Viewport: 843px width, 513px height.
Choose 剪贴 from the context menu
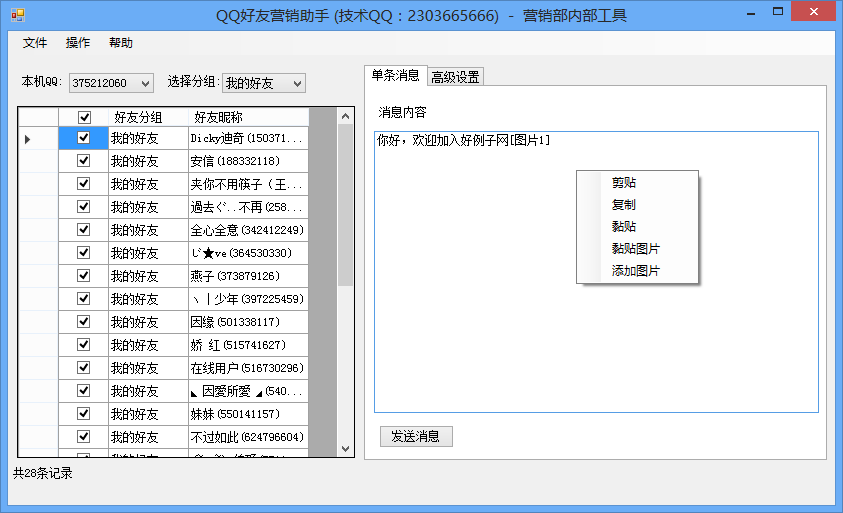638,183
